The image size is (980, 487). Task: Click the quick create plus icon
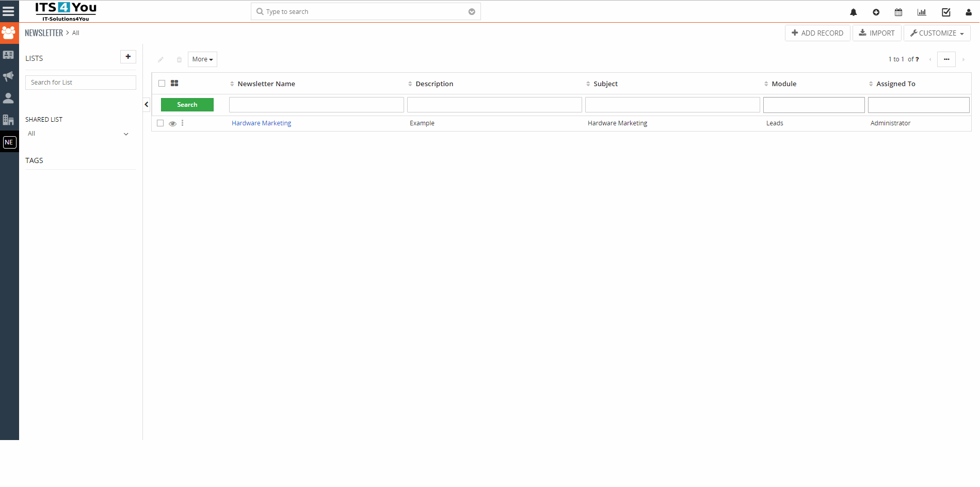876,12
